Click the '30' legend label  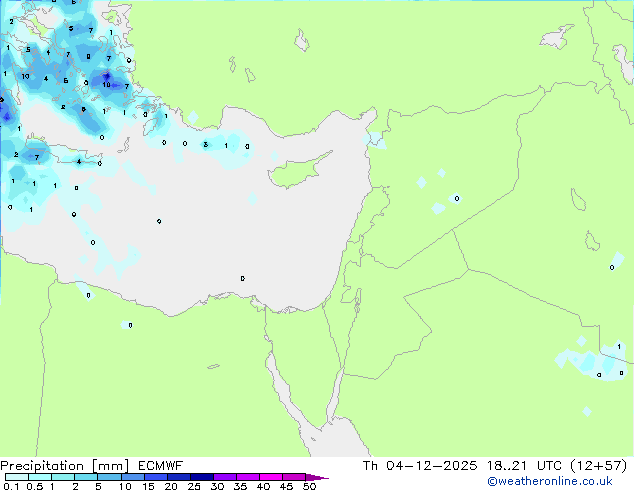[217, 486]
